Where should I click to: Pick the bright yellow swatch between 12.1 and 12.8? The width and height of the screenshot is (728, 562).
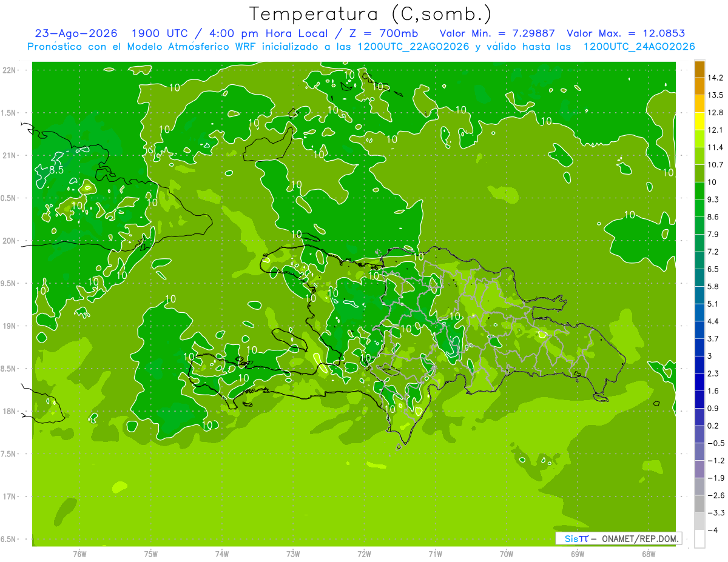click(x=699, y=121)
